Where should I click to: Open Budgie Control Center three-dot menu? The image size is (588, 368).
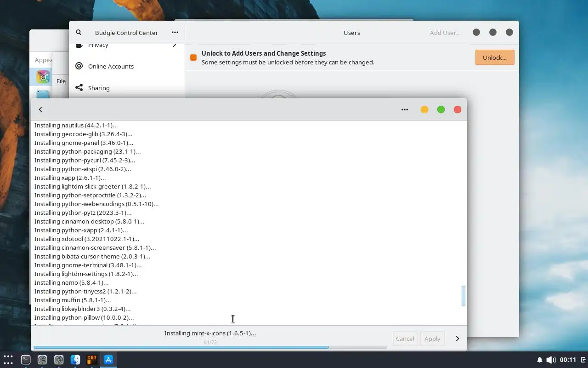coord(175,33)
